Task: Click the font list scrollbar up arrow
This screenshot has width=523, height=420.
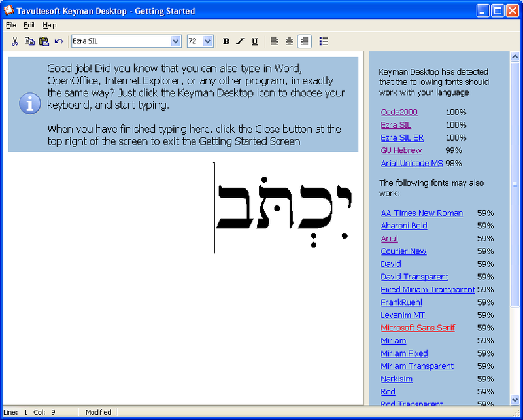Action: tap(515, 56)
